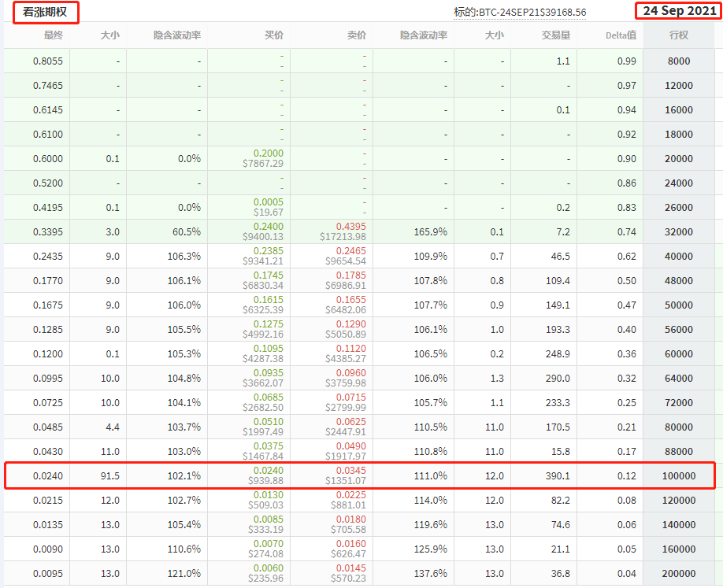
Task: Click the 24 Sep 2021 expiry date
Action: [x=679, y=11]
